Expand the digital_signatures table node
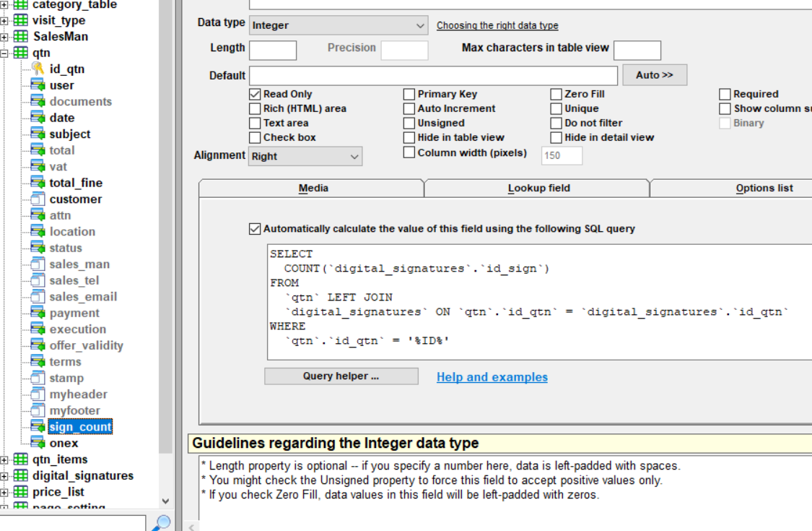The height and width of the screenshot is (531, 812). click(4, 476)
